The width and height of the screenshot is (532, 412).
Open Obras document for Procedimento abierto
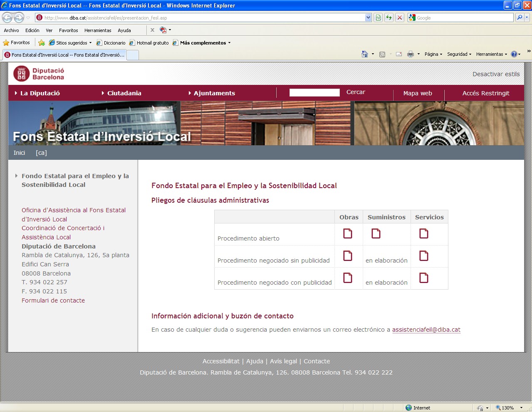pos(348,233)
